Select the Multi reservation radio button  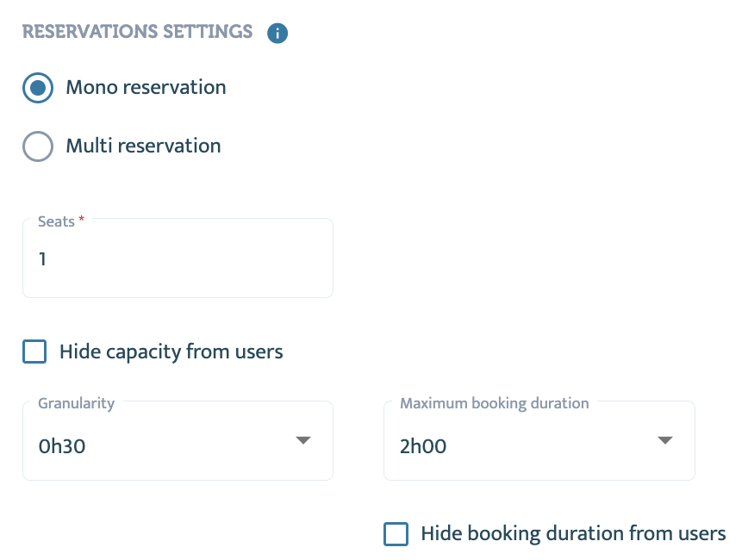tap(38, 146)
